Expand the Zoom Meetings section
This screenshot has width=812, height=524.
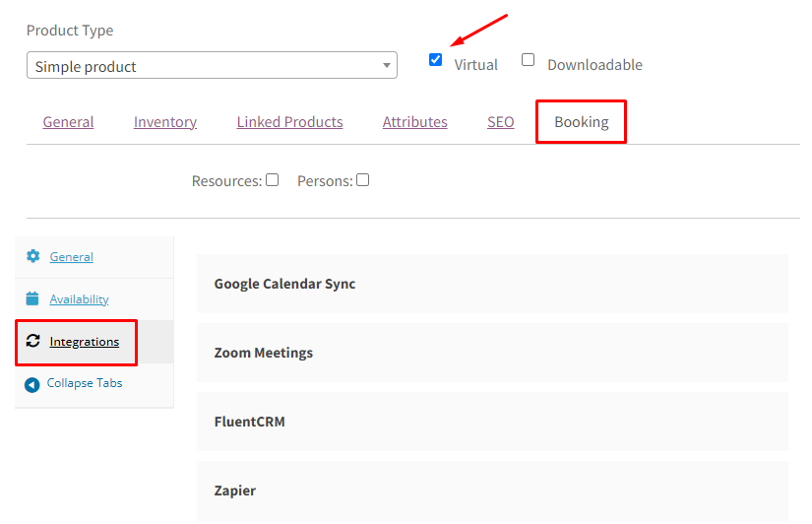(x=492, y=353)
